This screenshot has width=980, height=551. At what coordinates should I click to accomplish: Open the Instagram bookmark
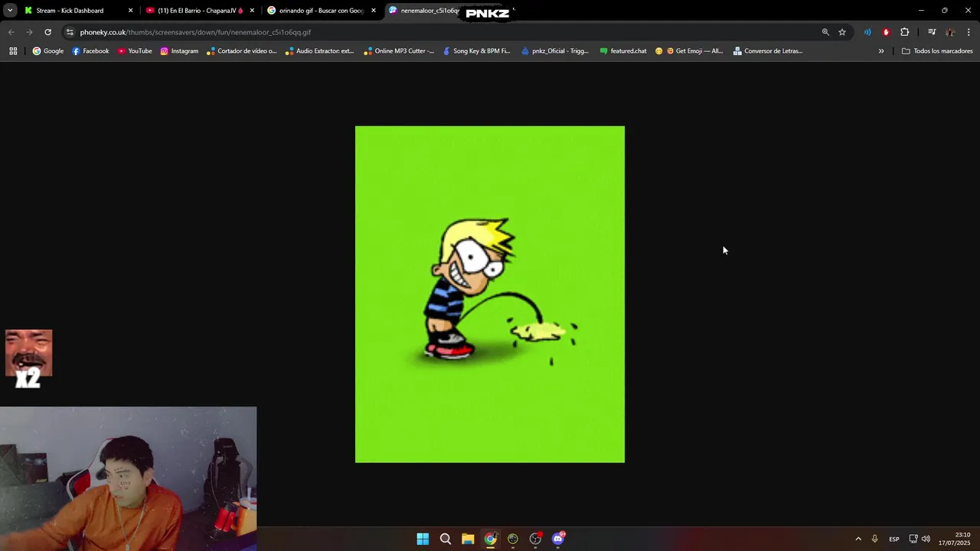click(x=179, y=51)
